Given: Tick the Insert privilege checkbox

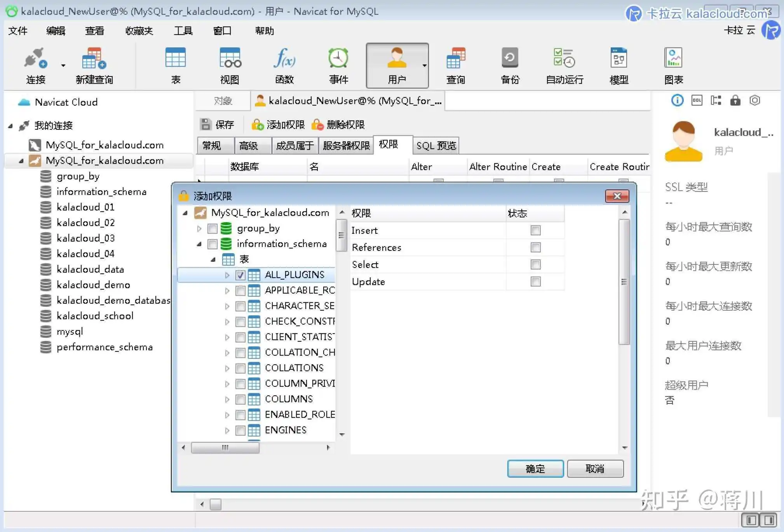Looking at the screenshot, I should pyautogui.click(x=535, y=231).
